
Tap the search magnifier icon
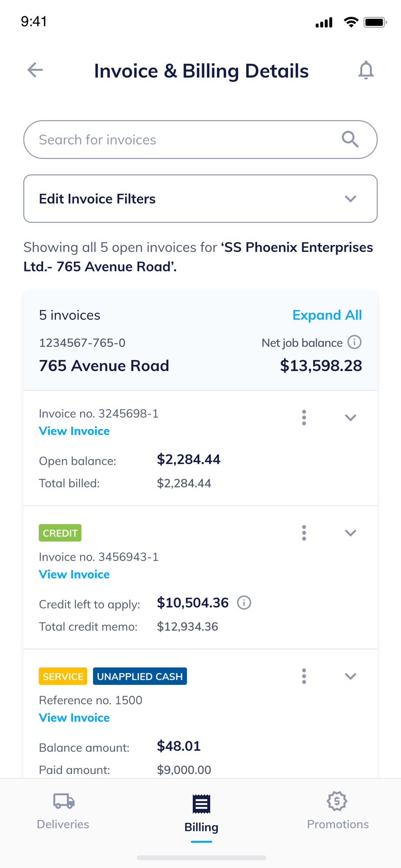click(x=350, y=140)
